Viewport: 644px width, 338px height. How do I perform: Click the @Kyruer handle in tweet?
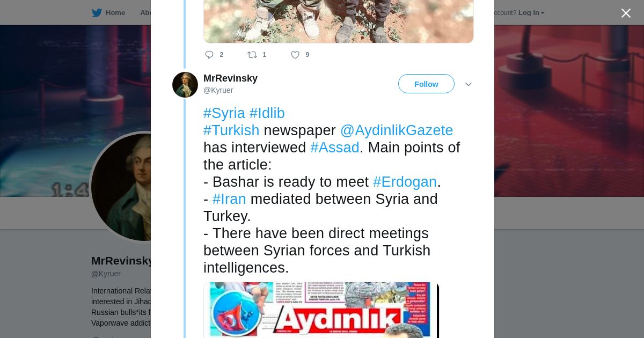[x=218, y=90]
